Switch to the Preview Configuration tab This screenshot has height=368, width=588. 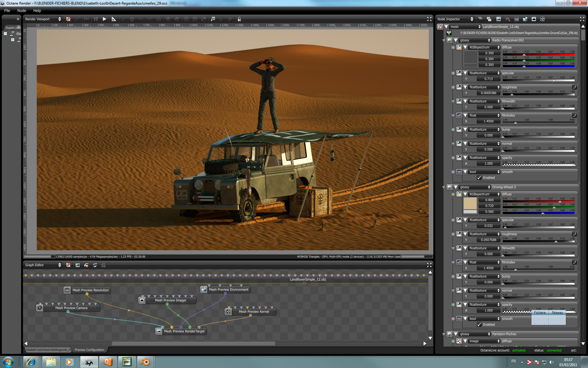point(89,350)
